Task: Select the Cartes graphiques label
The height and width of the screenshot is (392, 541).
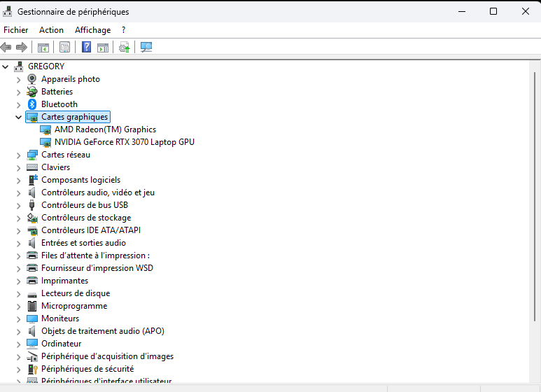Action: pyautogui.click(x=74, y=117)
